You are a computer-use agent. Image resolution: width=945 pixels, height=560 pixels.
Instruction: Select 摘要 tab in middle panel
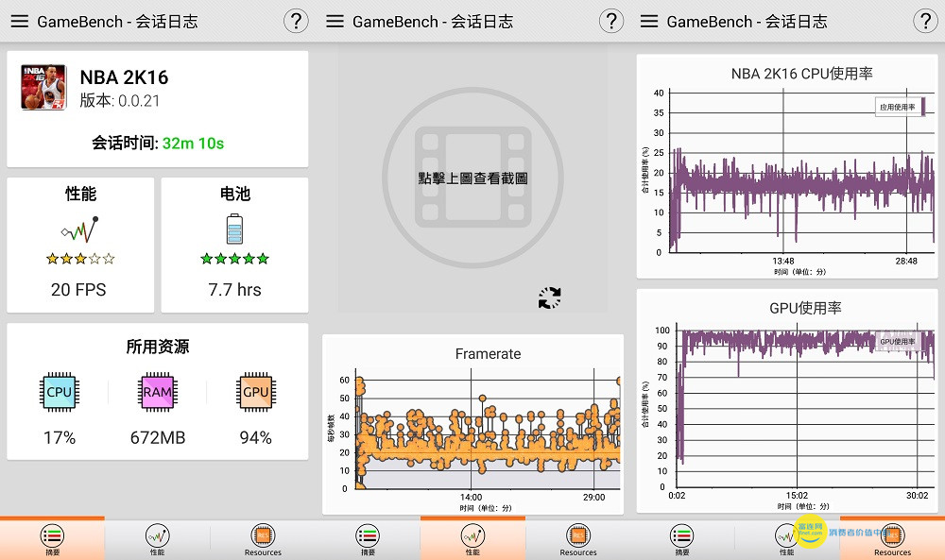coord(368,539)
